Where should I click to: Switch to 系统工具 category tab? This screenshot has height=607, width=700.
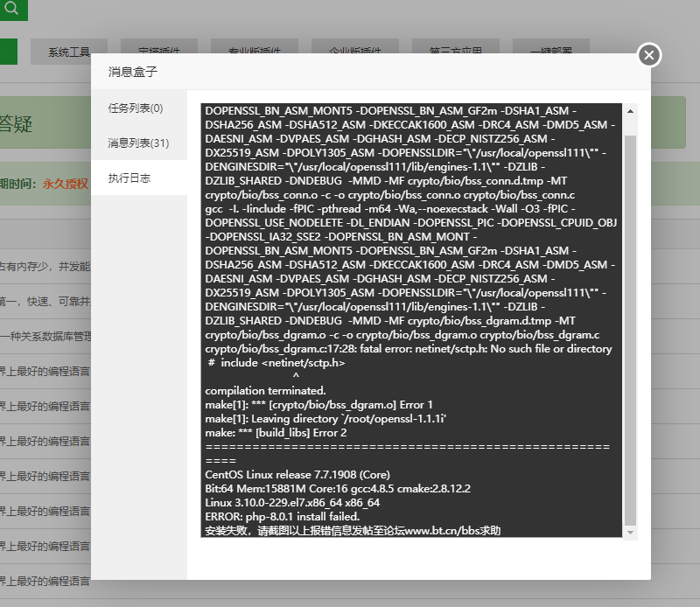[x=69, y=52]
